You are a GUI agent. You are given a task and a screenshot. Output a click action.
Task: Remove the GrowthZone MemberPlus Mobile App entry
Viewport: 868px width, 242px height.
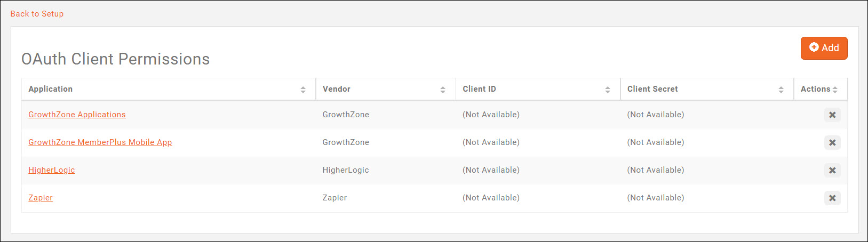[x=832, y=143]
